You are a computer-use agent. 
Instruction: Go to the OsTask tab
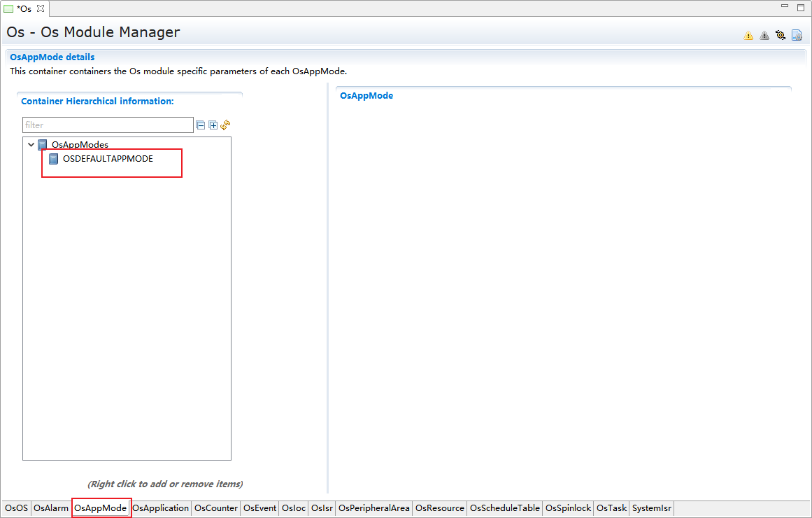[x=611, y=508]
